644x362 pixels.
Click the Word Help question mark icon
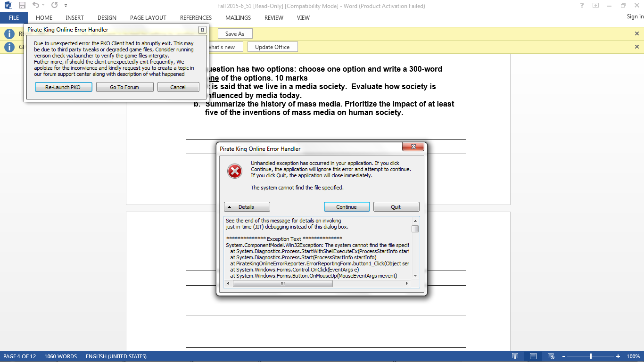click(x=583, y=6)
